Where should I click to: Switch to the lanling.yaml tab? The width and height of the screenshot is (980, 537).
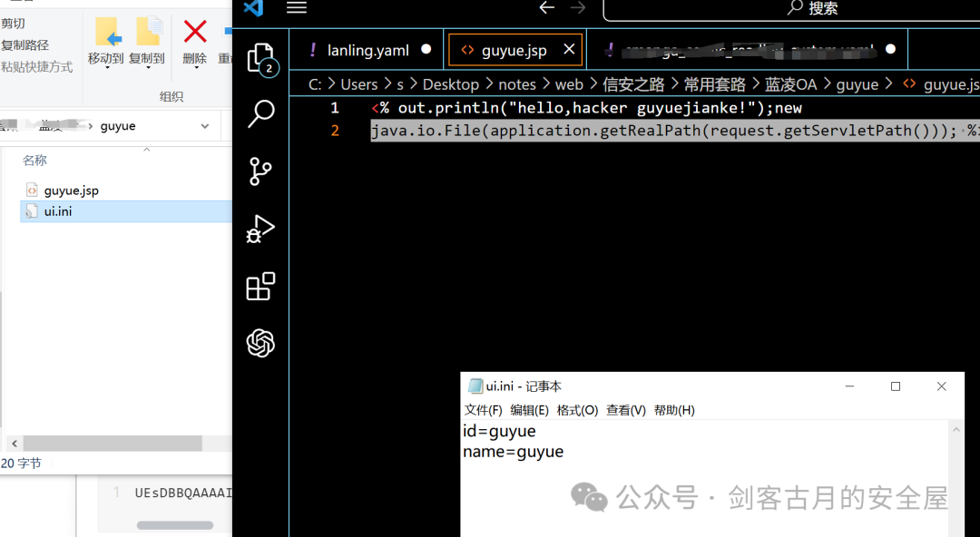point(367,50)
